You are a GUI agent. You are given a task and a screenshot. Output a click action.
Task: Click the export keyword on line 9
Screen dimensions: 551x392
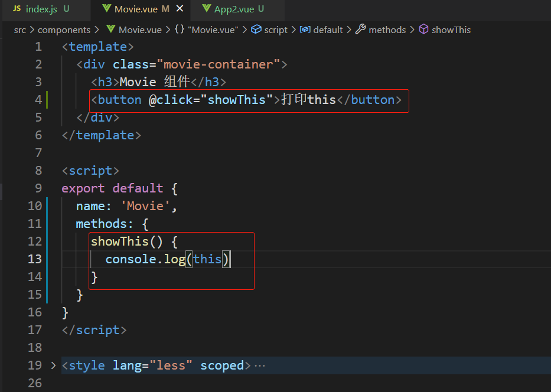coord(83,189)
